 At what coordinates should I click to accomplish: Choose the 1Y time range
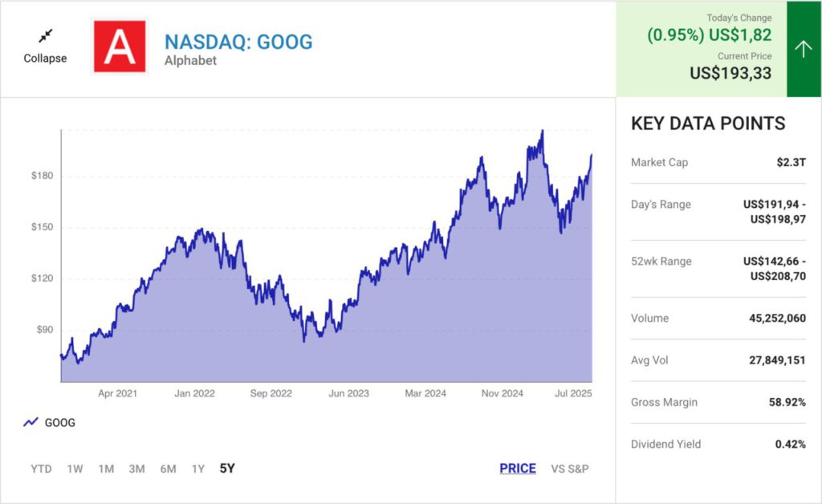(x=197, y=469)
